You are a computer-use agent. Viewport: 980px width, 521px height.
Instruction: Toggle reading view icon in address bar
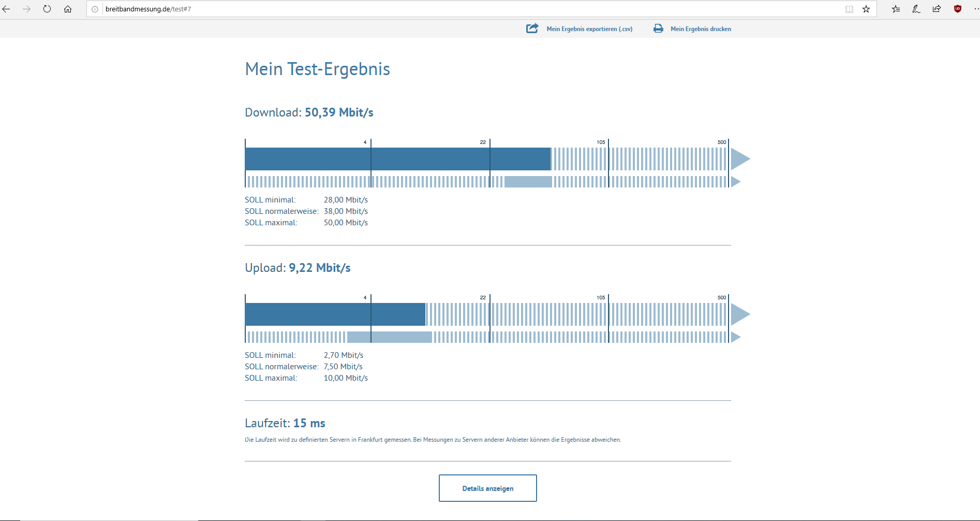[849, 9]
